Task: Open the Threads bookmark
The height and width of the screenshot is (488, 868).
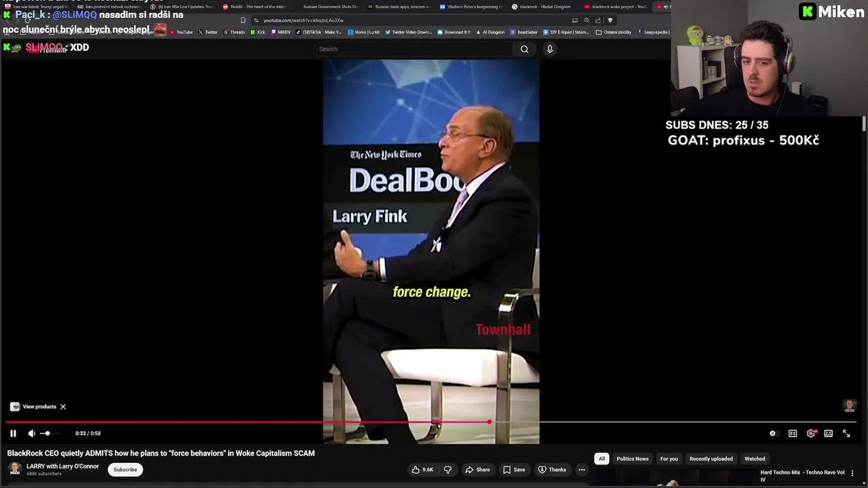Action: [x=234, y=32]
